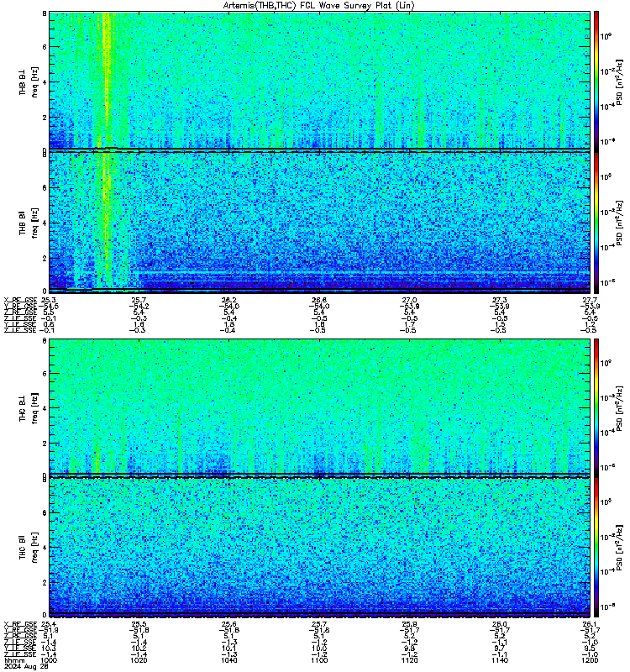The width and height of the screenshot is (630, 672).
Task: Click the 1000 time tick label
Action: tap(48, 660)
